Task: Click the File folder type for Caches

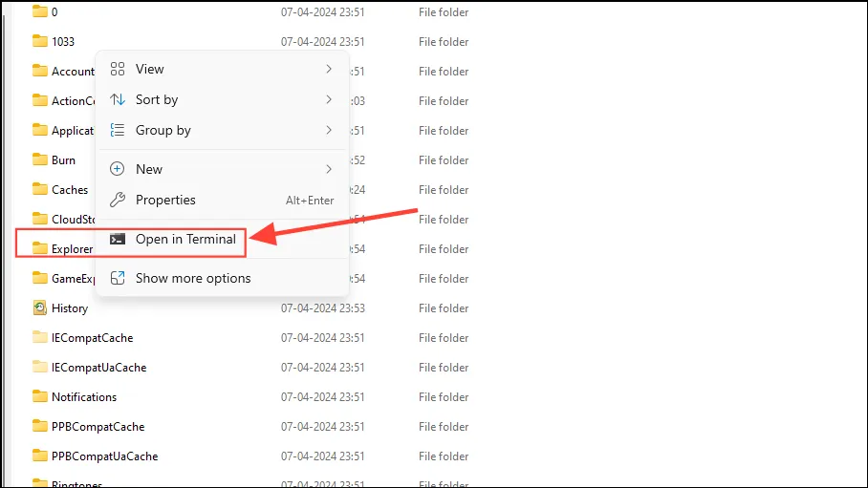Action: 444,190
